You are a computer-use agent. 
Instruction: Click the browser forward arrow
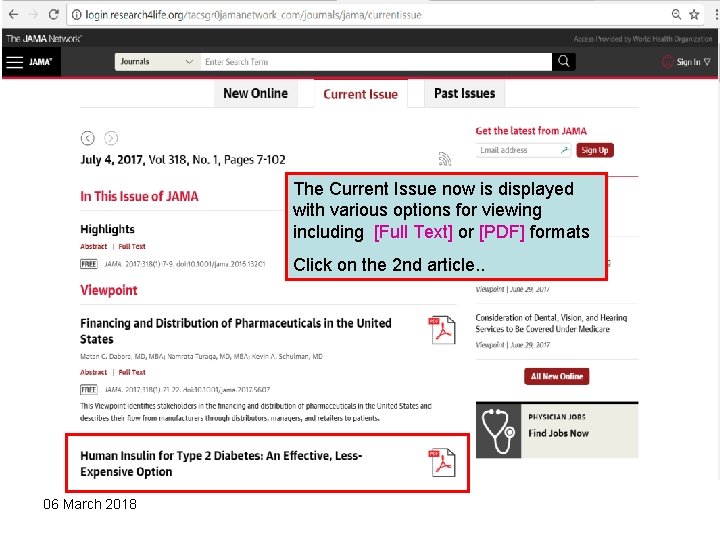34,15
